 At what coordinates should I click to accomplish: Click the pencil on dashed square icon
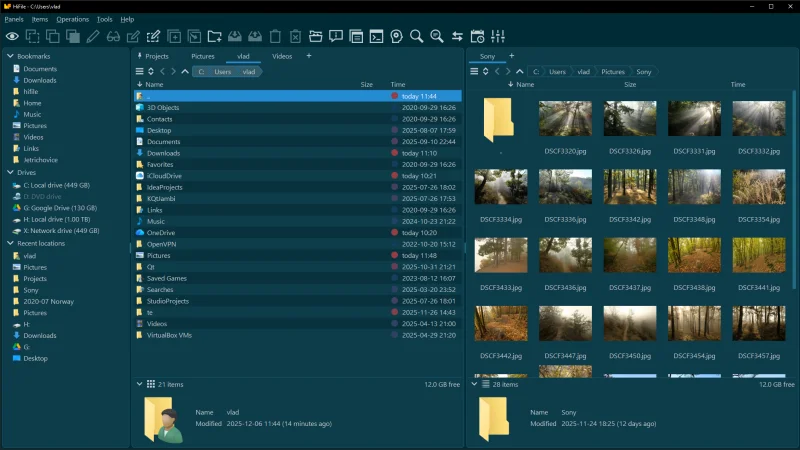pos(153,36)
